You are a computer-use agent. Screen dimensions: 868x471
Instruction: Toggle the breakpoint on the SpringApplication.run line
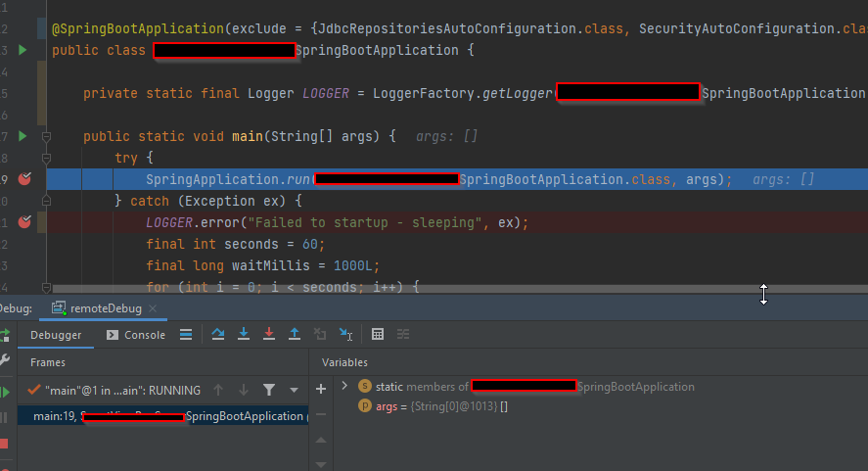click(x=25, y=179)
